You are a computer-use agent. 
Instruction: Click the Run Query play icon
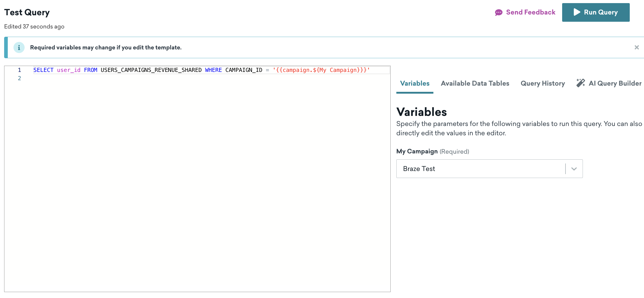(577, 12)
